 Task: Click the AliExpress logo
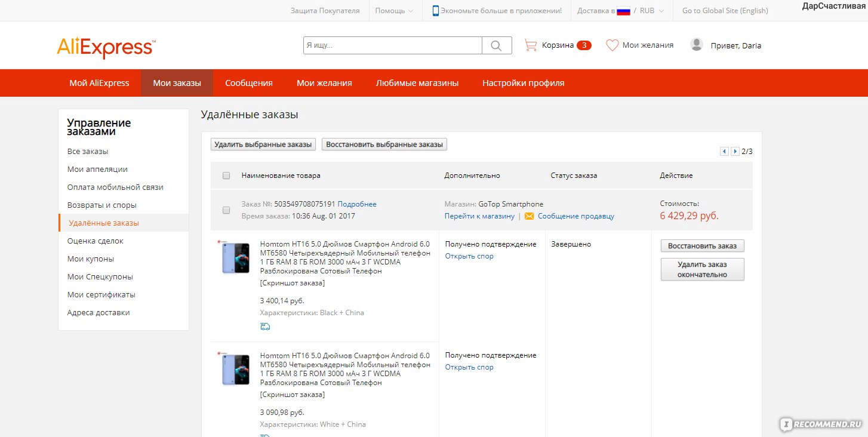(106, 48)
